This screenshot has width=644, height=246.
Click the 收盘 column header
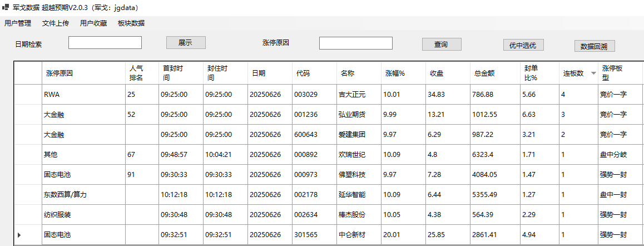448,73
